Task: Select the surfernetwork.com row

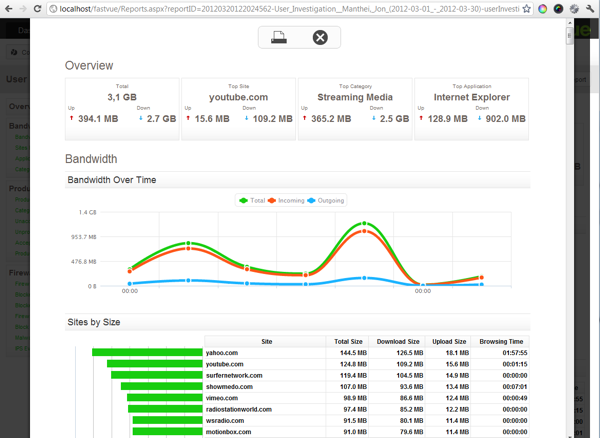Action: click(x=367, y=375)
